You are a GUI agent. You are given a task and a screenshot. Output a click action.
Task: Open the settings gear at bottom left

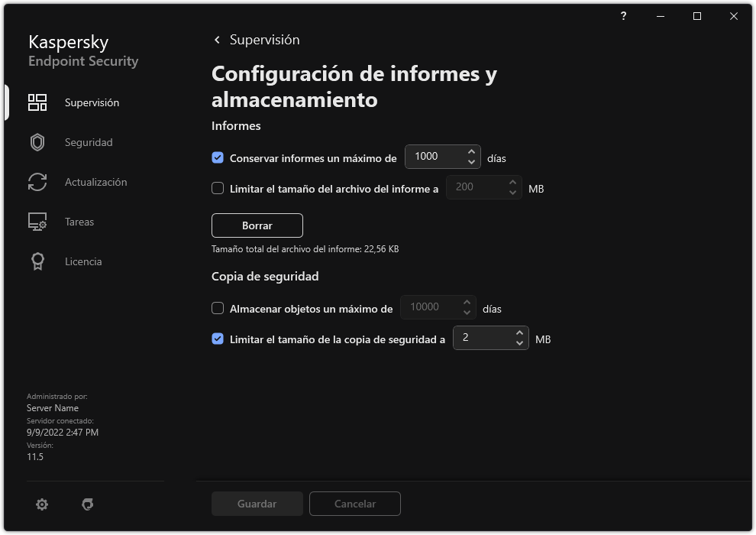click(41, 504)
